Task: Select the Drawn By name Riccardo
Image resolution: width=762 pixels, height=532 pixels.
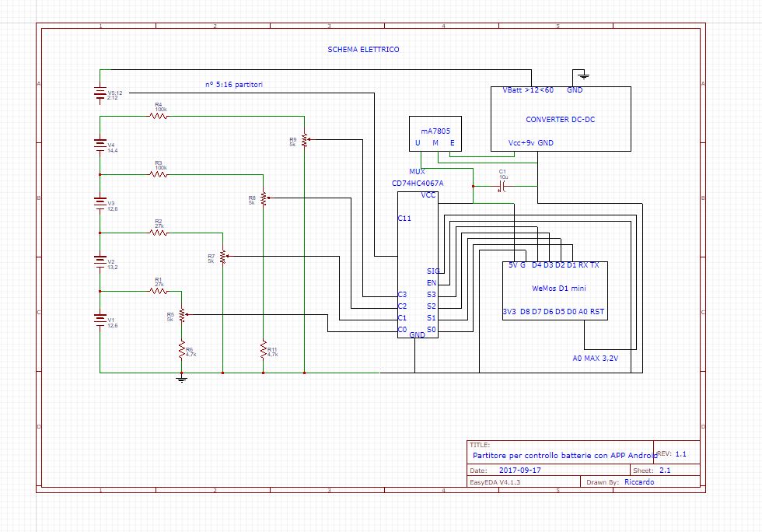Action: tap(639, 482)
